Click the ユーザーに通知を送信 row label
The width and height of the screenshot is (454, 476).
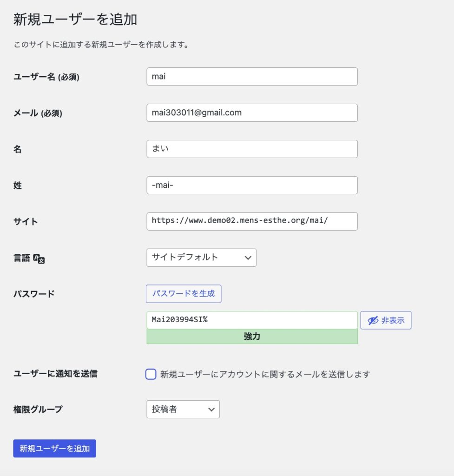pos(55,374)
